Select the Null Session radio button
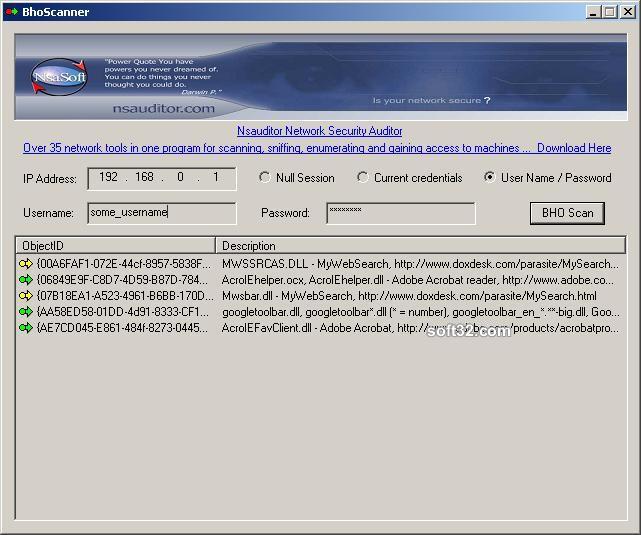The height and width of the screenshot is (535, 641). pyautogui.click(x=265, y=178)
